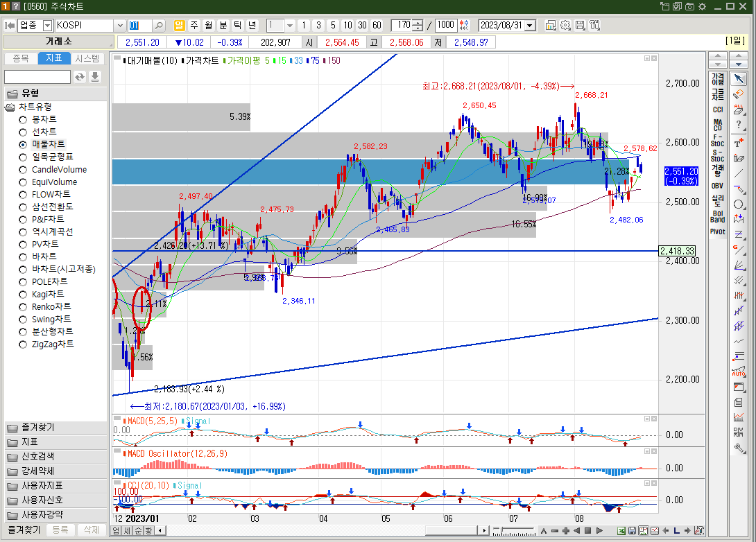The width and height of the screenshot is (756, 542).
Task: Click the bottom-bar floppy disk save icon
Action: [x=632, y=531]
